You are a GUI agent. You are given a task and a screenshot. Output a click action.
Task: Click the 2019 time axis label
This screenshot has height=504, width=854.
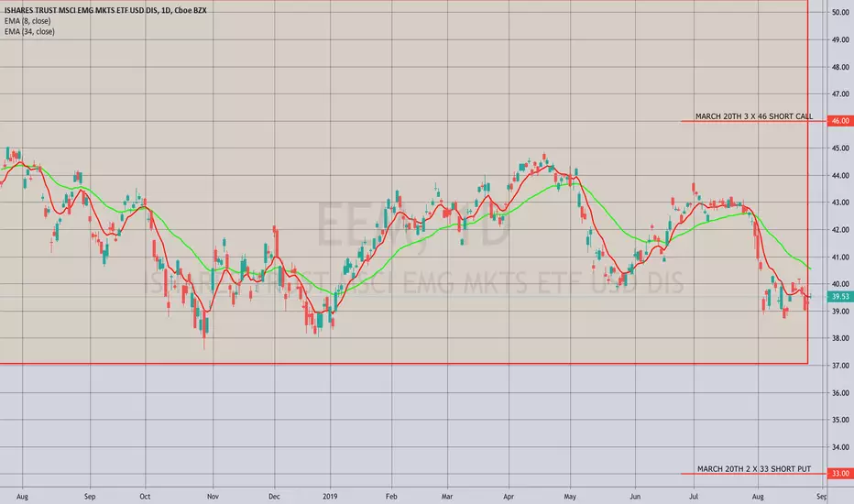point(330,497)
